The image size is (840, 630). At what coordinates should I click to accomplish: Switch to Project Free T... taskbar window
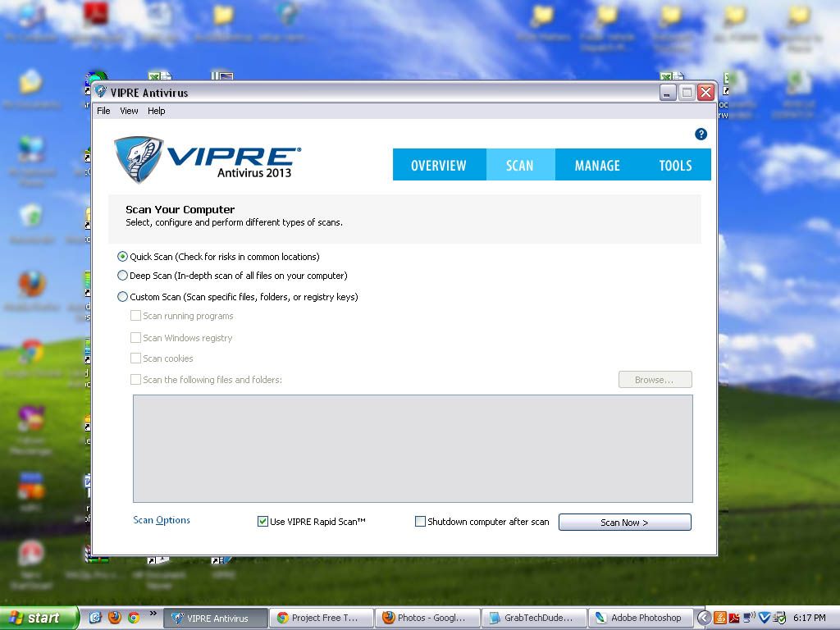[x=322, y=618]
